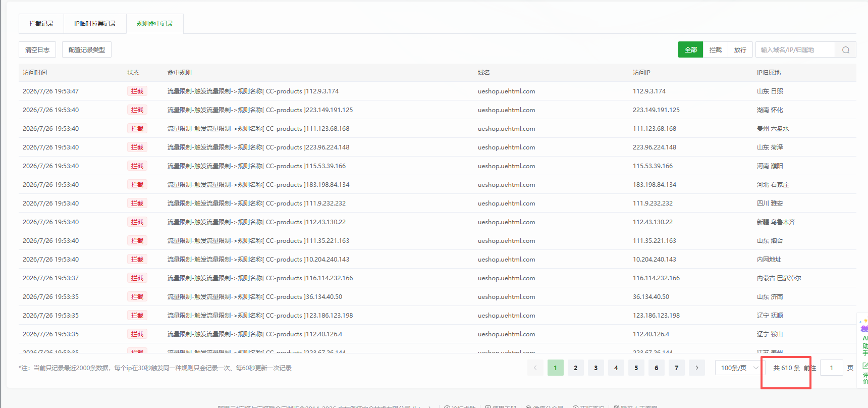Click access IP 183.198.84.134 cell
Screen dimensions: 868x408
(x=655, y=185)
